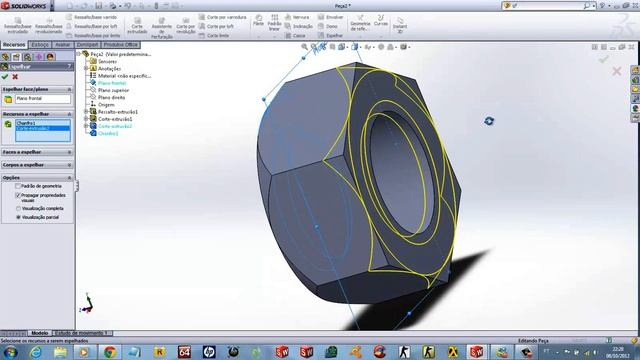Select Chanfro1 in features-to-mirror list
The image size is (640, 360).
pyautogui.click(x=42, y=123)
